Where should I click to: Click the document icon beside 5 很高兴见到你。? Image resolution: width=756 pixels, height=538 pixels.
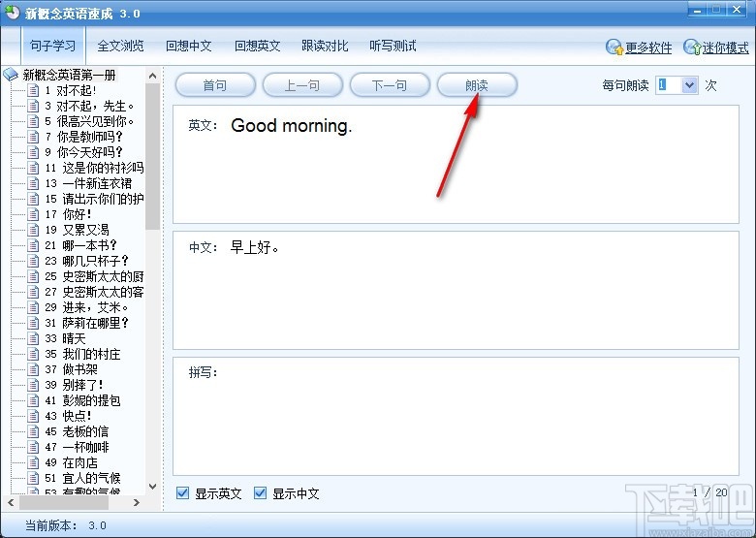click(x=33, y=121)
